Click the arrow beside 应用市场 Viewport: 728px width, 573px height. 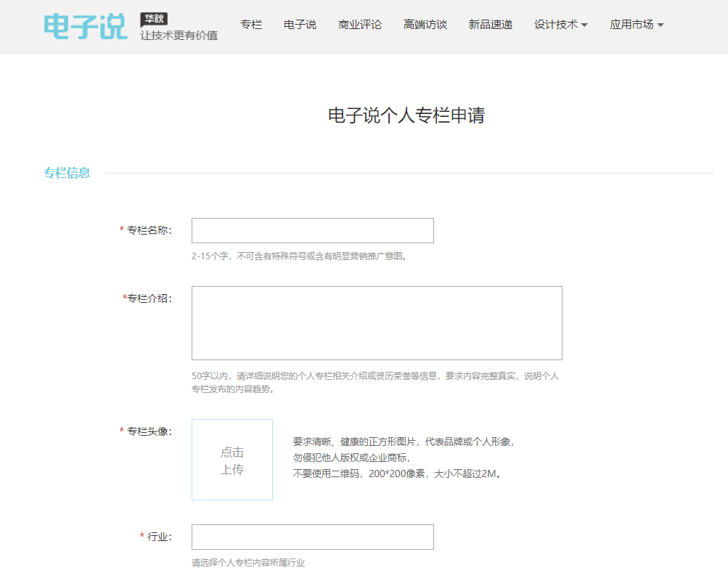(660, 25)
